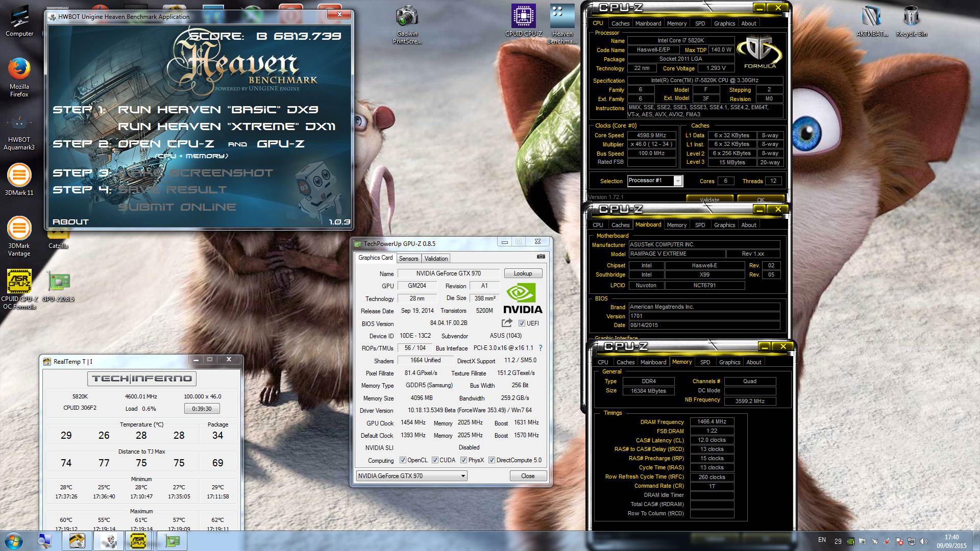
Task: Open the HWBOT Aquamark3 desktop shortcut
Action: 19,132
